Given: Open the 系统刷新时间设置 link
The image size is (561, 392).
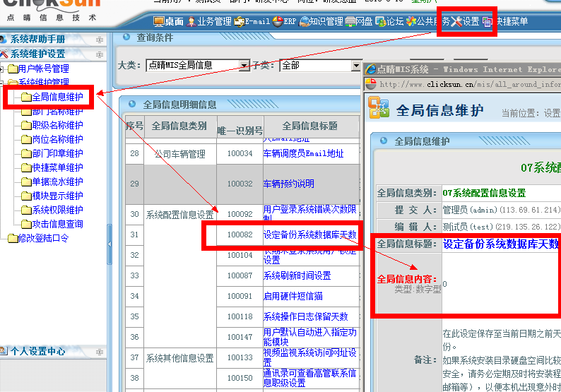Looking at the screenshot, I should (297, 275).
